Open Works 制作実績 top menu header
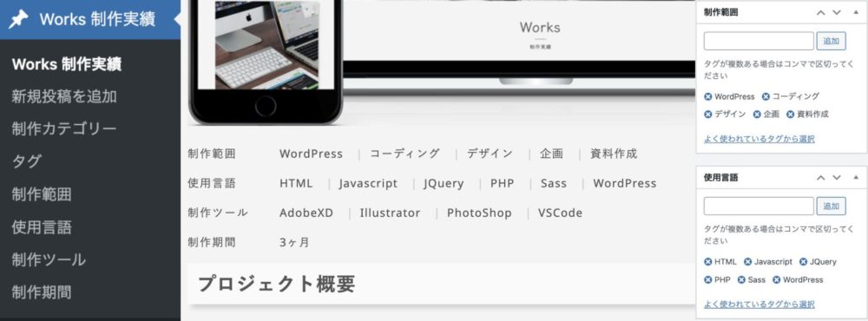The height and width of the screenshot is (321, 868). pyautogui.click(x=90, y=19)
